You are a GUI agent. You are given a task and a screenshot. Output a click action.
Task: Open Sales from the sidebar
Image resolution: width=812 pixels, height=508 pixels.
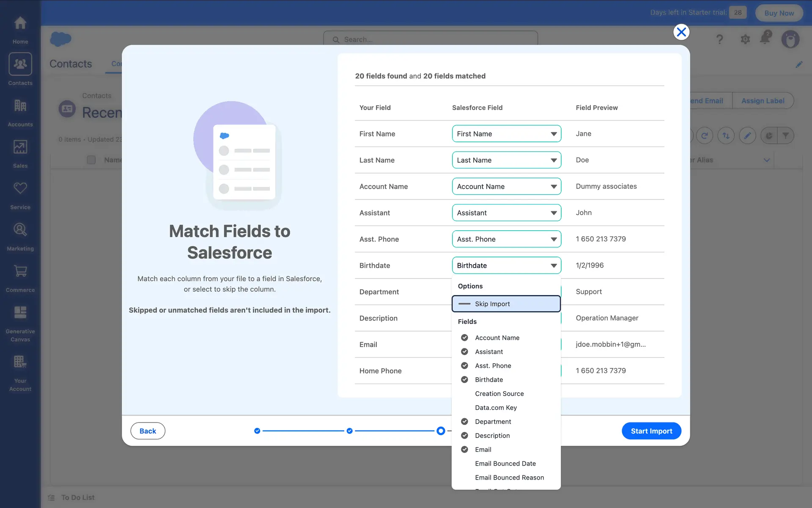(20, 153)
